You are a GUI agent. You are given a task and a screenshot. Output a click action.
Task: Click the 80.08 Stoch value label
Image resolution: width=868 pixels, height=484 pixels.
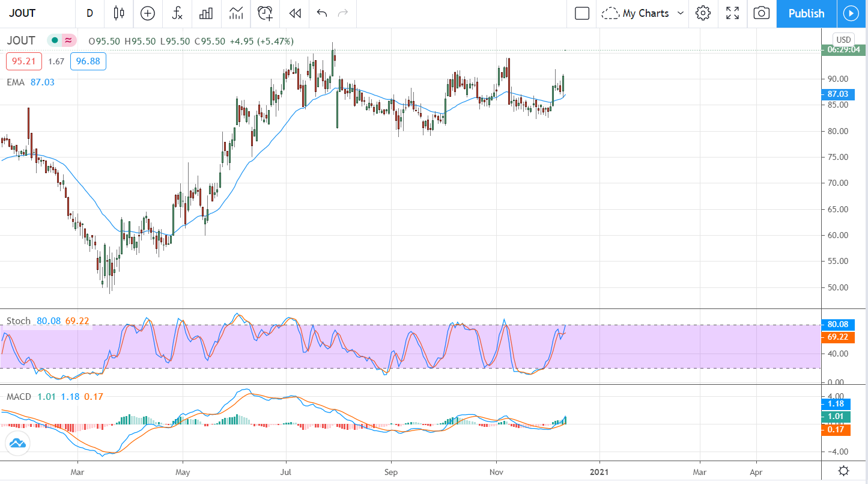[837, 325]
